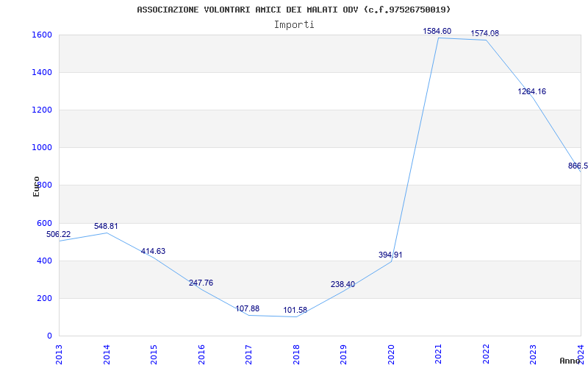Viewport: 588px width, 368px height.
Task: Click y-axis value 200
Action: (x=44, y=298)
